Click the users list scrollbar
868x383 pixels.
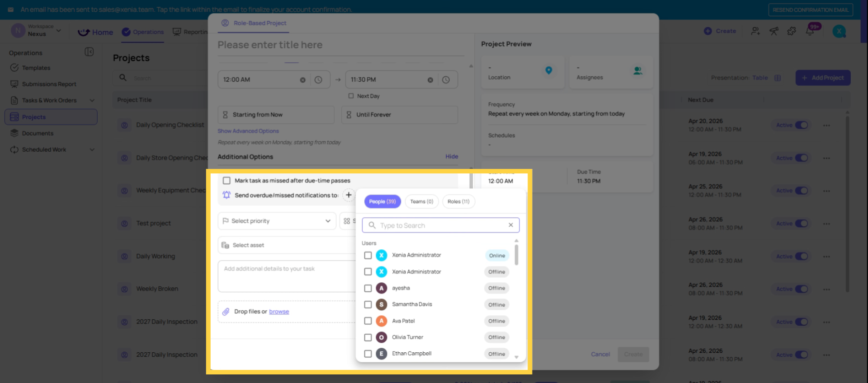pyautogui.click(x=516, y=255)
